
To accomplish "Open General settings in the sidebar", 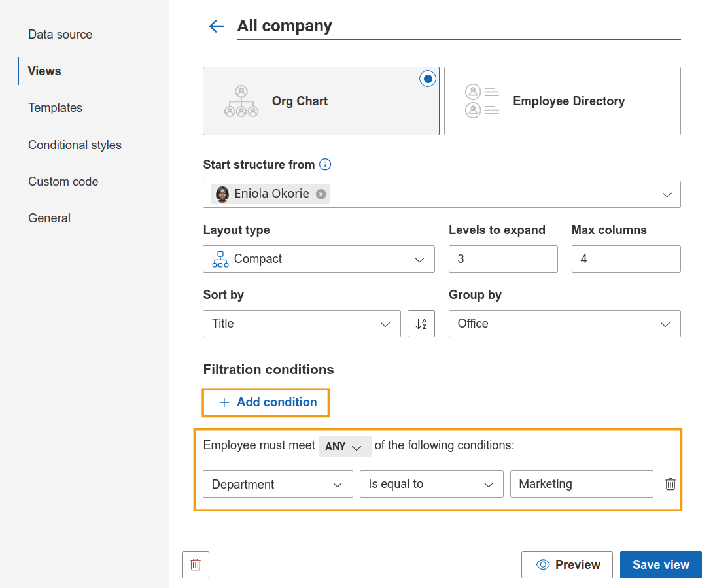I will (49, 218).
